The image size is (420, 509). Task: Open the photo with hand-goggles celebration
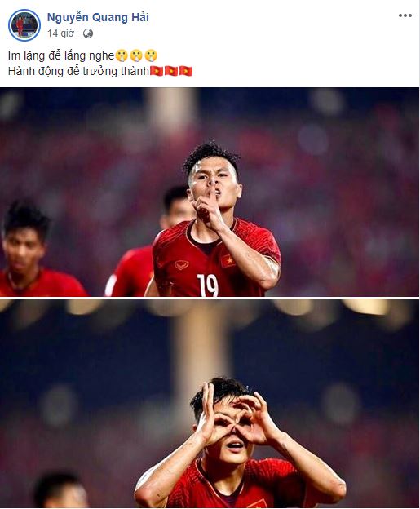pyautogui.click(x=210, y=404)
